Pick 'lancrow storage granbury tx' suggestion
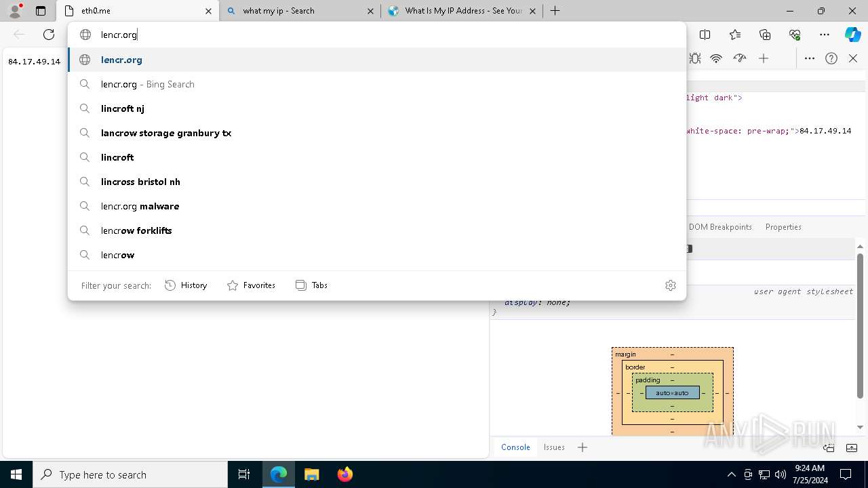 coord(377,133)
